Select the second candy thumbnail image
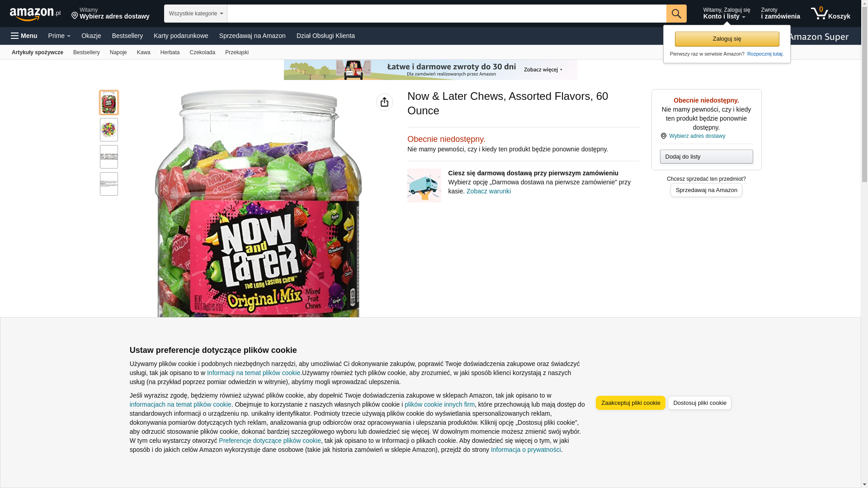 pos(109,130)
